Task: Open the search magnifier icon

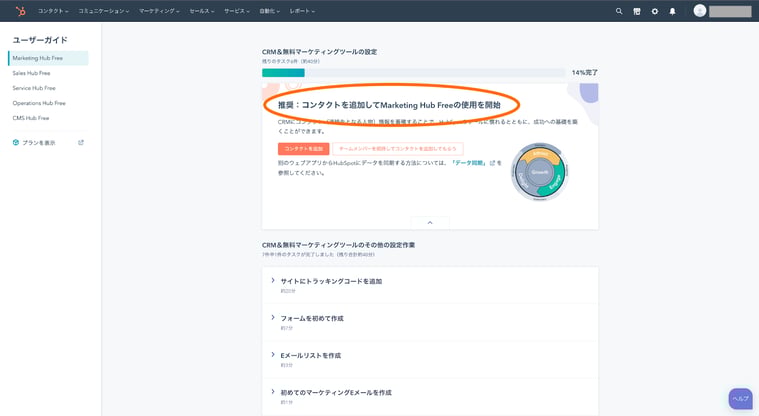Action: pos(619,11)
